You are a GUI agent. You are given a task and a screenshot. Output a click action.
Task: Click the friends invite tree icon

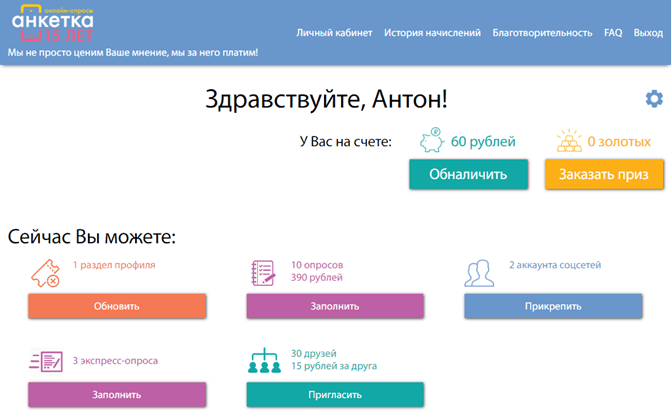(264, 360)
